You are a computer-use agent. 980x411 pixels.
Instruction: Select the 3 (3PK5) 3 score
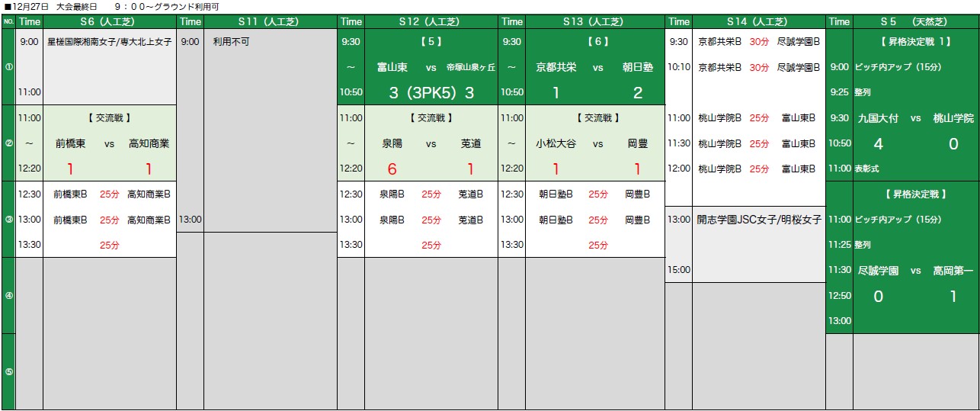click(431, 93)
